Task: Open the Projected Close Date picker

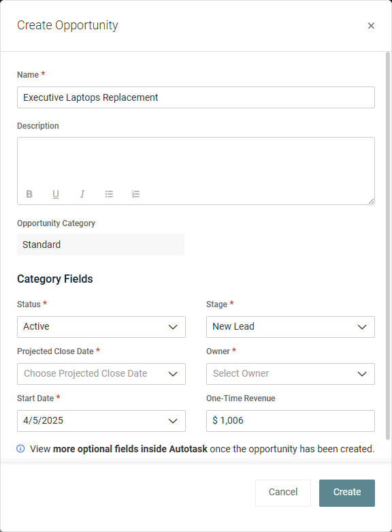Action: [101, 374]
